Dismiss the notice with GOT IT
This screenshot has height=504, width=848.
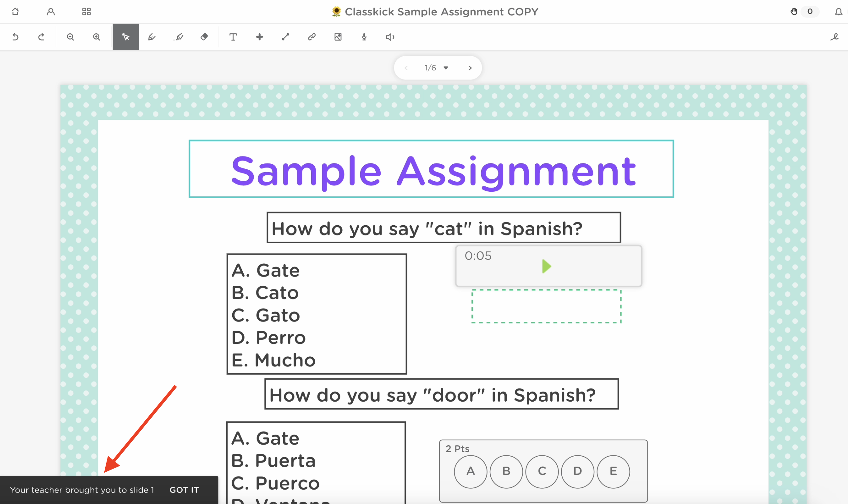[184, 490]
